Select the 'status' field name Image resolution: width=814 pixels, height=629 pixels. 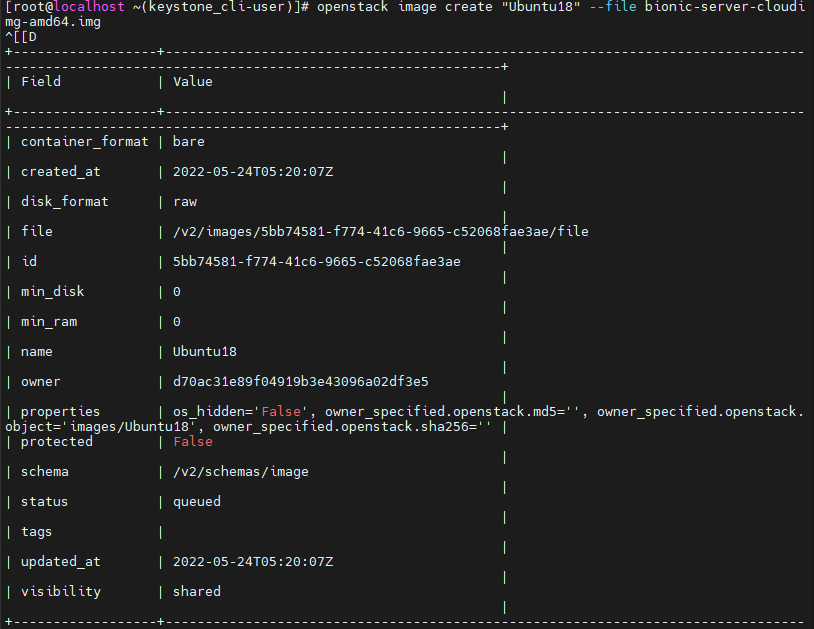pos(44,502)
